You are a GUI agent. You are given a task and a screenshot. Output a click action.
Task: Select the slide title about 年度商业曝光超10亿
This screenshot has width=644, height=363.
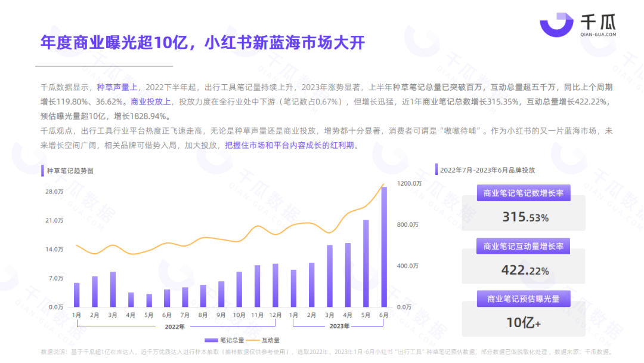pyautogui.click(x=203, y=43)
